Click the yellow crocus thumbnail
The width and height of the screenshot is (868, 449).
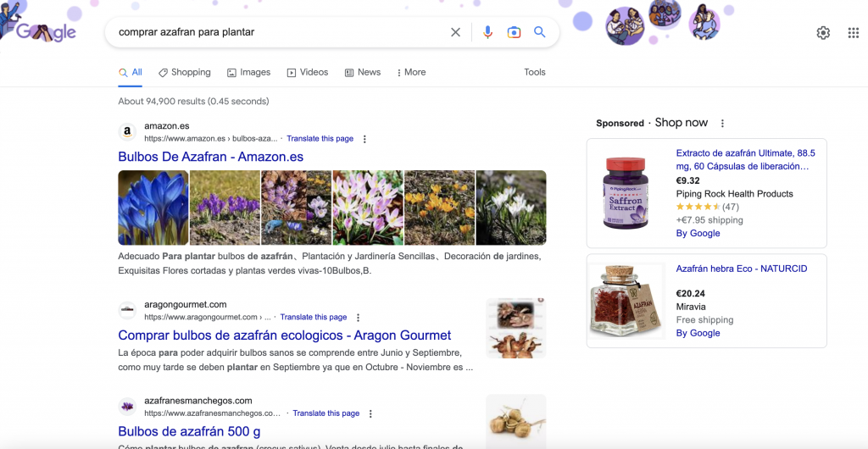click(x=440, y=208)
